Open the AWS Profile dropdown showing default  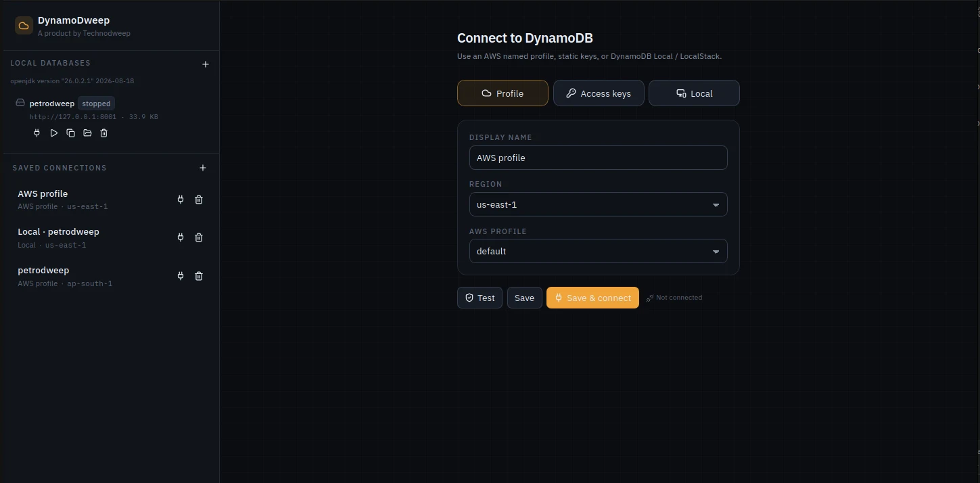pos(598,251)
